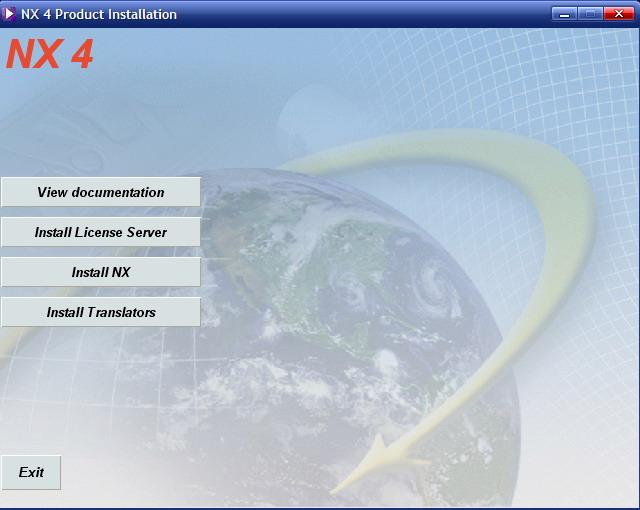Click the disabled maximize window button

590,14
